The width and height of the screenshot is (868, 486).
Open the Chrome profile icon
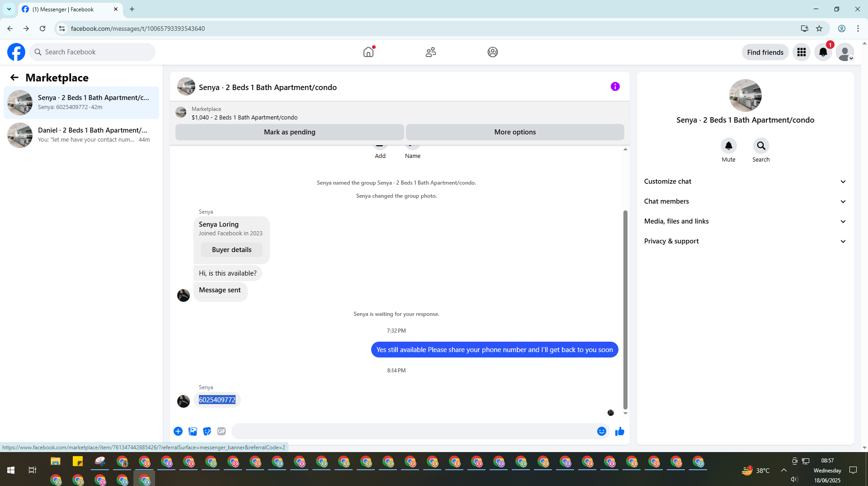842,29
